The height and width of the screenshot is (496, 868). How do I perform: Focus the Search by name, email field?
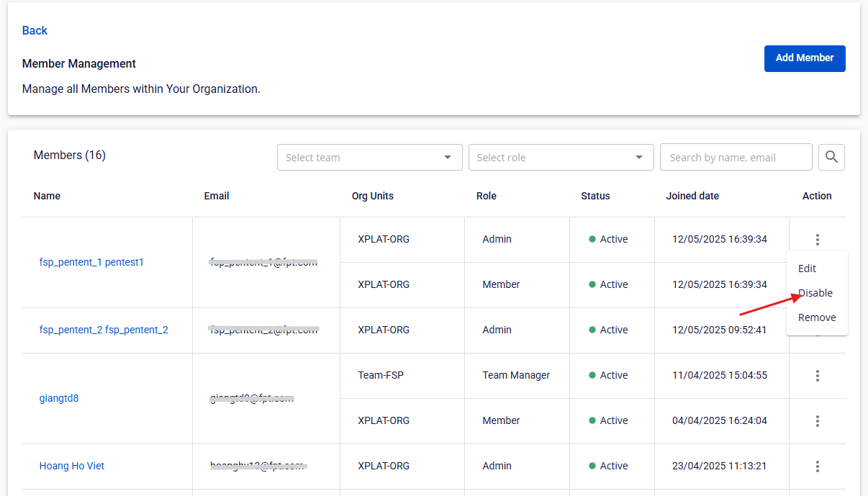pyautogui.click(x=736, y=158)
